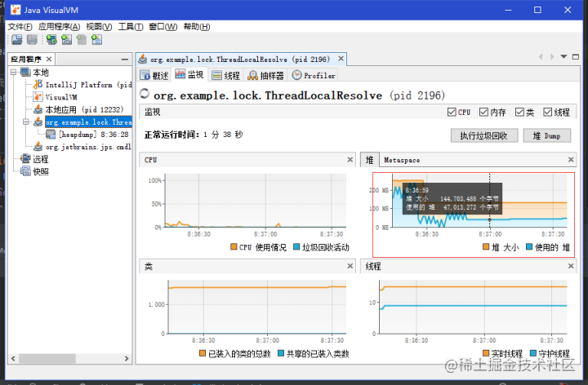The height and width of the screenshot is (385, 588).
Task: Click the Load snapshot toolbar icon
Action: pos(17,39)
